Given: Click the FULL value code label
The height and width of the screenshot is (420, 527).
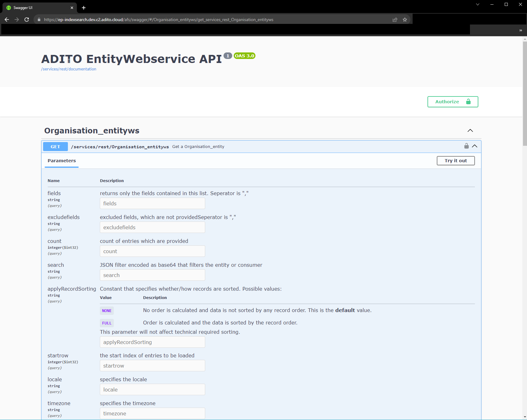Looking at the screenshot, I should [107, 323].
